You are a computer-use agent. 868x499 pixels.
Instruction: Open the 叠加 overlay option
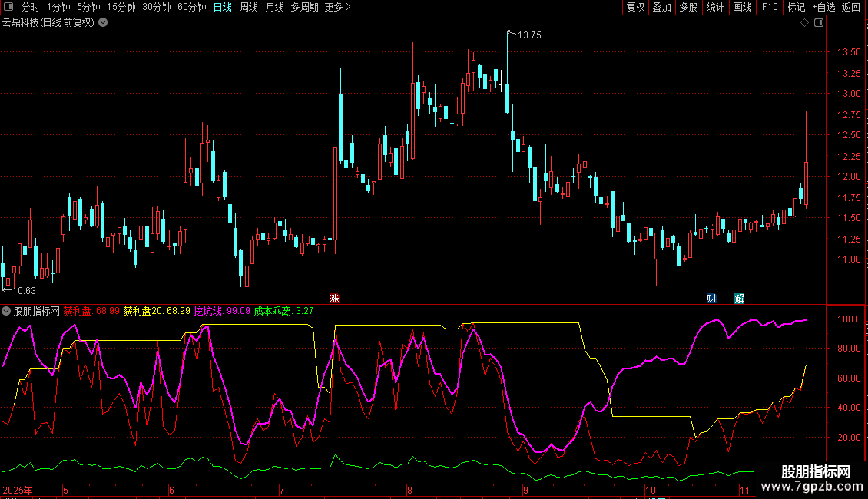661,7
